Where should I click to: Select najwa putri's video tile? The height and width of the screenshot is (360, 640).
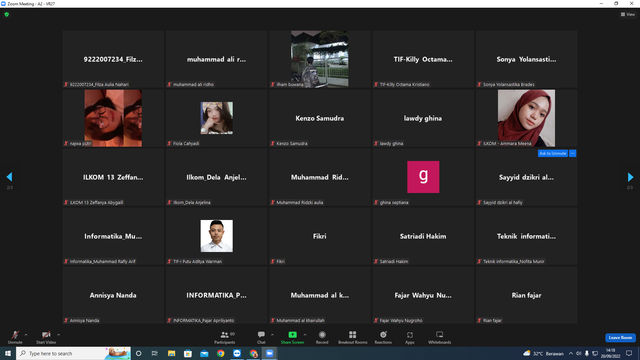point(113,118)
